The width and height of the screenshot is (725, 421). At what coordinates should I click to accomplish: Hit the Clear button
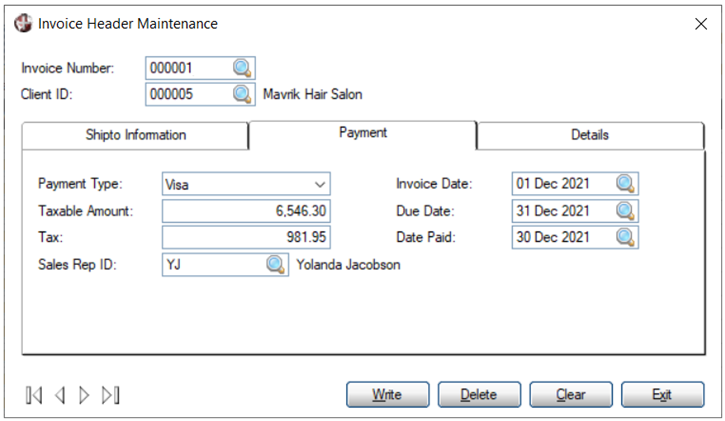pyautogui.click(x=570, y=394)
